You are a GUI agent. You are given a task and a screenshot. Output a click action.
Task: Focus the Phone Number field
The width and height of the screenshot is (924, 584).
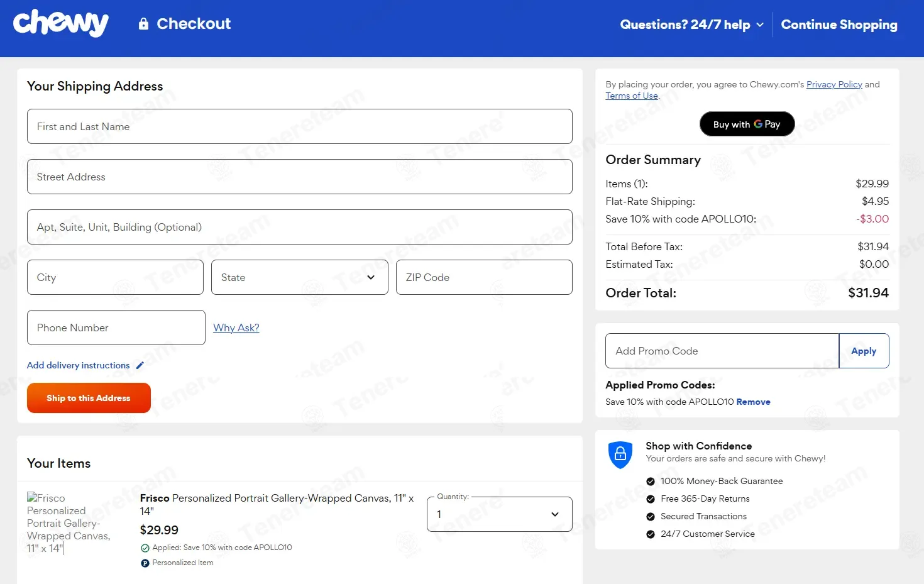(116, 328)
